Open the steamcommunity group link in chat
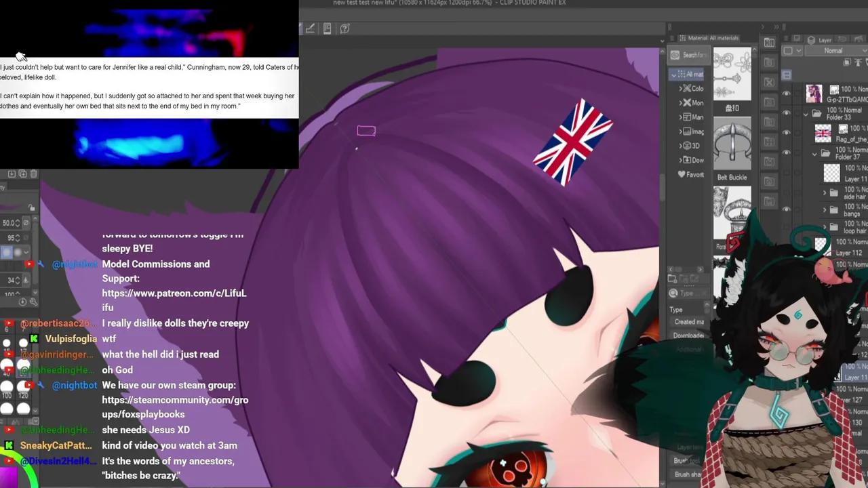This screenshot has width=868, height=488. coord(175,407)
